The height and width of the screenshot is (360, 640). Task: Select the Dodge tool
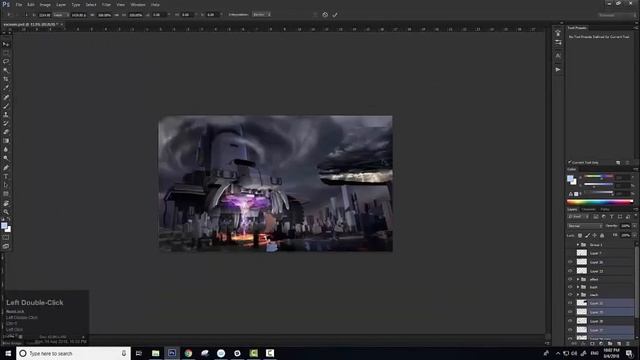tap(6, 158)
